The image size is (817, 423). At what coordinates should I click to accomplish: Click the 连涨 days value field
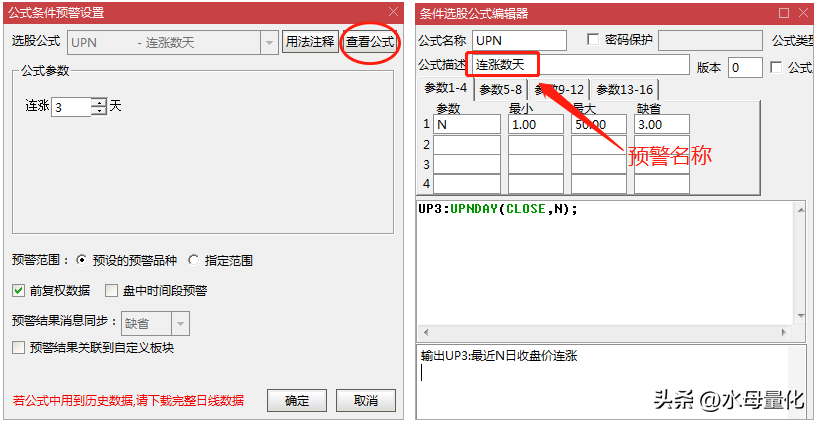click(x=71, y=107)
